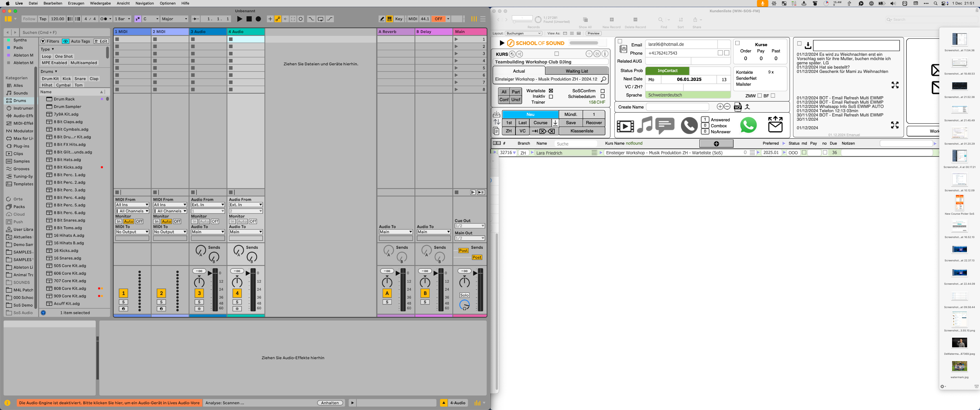
Task: Switch to the Waiting List tab
Action: pyautogui.click(x=576, y=71)
